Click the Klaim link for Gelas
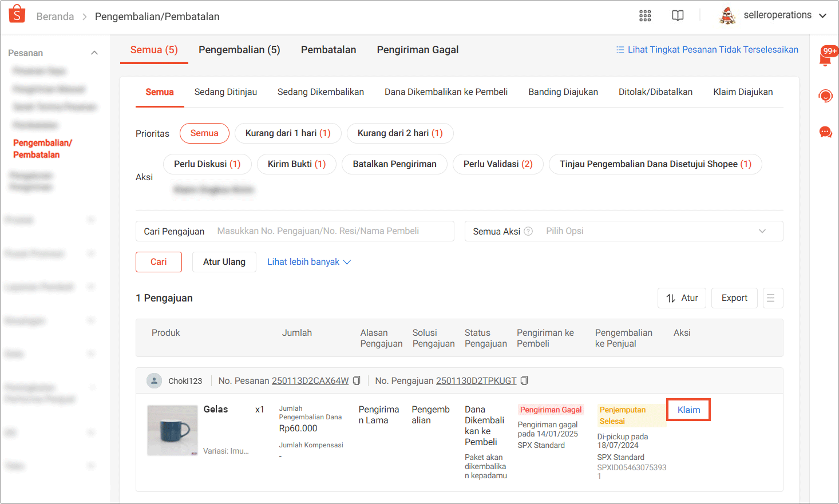Image resolution: width=839 pixels, height=504 pixels. point(688,410)
